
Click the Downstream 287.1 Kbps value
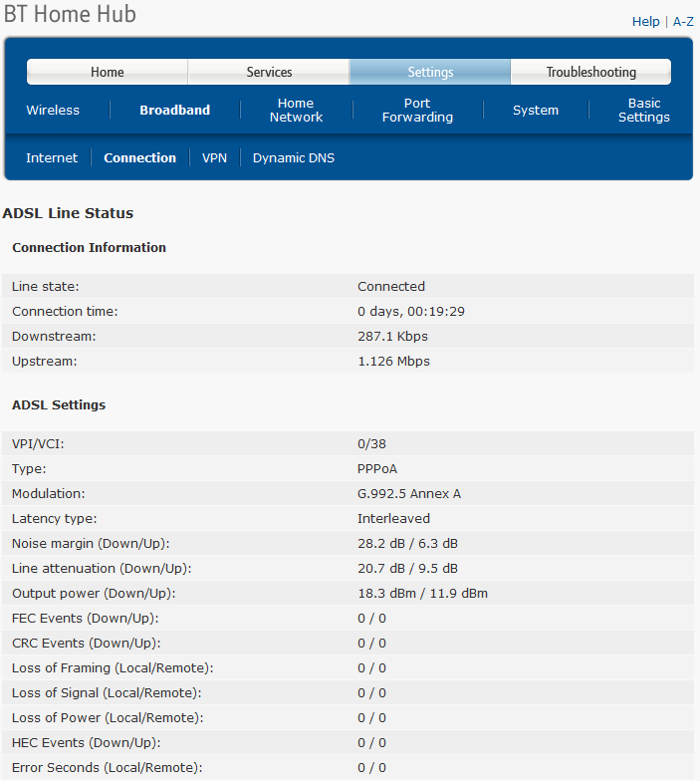point(392,337)
